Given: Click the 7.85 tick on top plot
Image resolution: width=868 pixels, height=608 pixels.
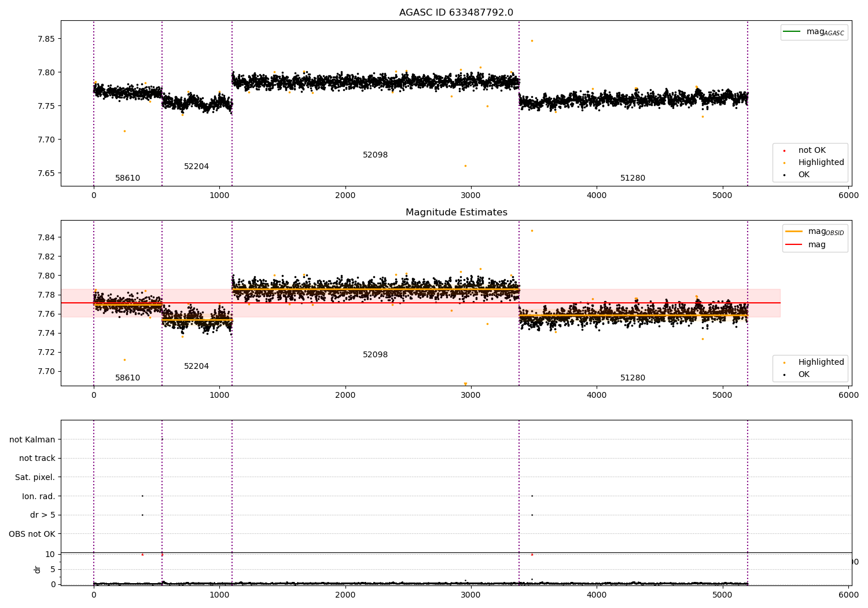Looking at the screenshot, I should tap(46, 39).
